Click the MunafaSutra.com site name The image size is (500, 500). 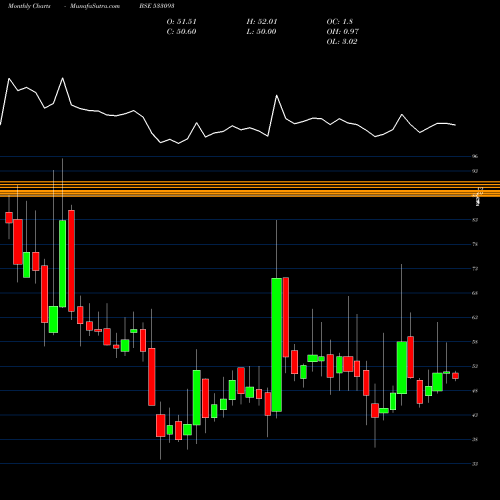(95, 6)
